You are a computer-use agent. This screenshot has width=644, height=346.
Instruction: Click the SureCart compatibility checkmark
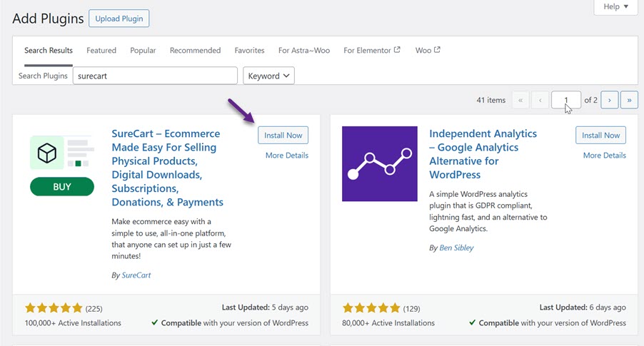pos(154,322)
